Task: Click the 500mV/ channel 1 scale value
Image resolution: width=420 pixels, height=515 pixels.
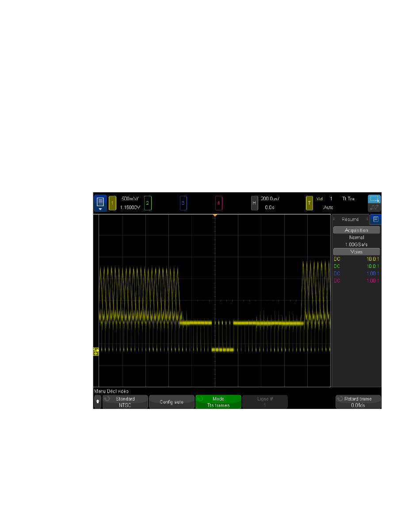Action: pyautogui.click(x=130, y=199)
